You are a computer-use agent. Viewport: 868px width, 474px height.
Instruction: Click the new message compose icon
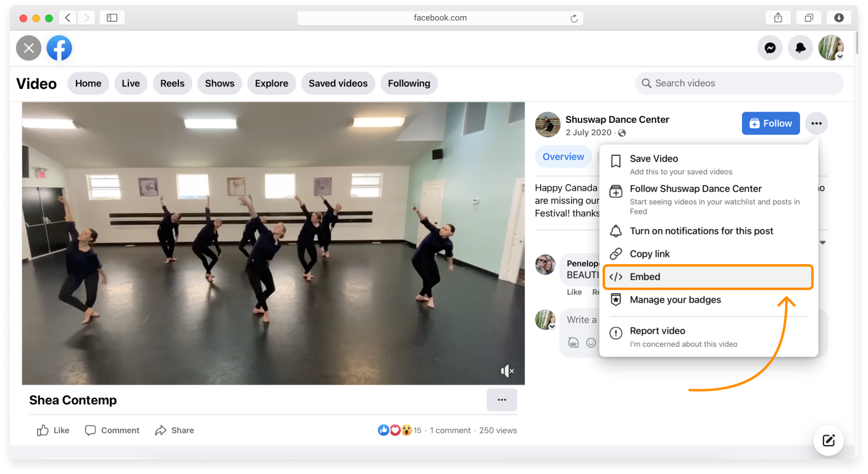[828, 441]
